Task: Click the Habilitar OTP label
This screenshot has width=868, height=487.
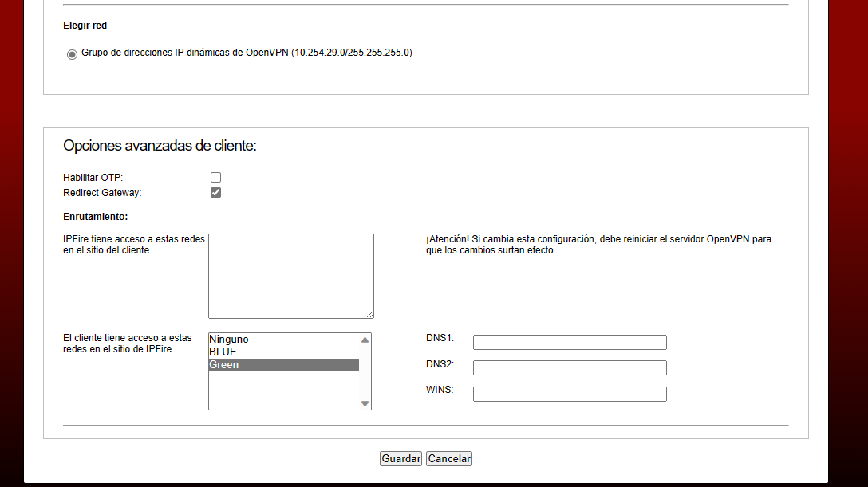Action: [93, 178]
